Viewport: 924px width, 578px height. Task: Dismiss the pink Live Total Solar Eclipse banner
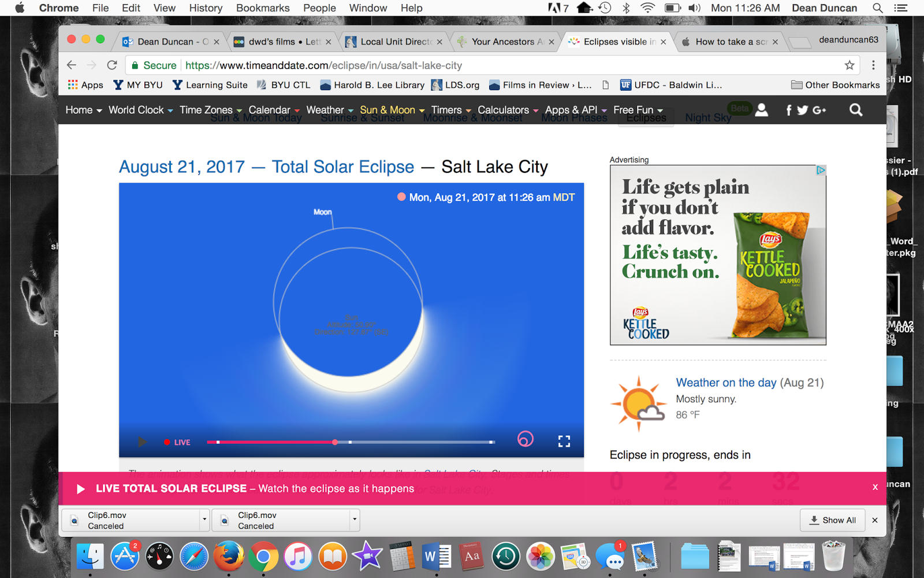(x=875, y=487)
